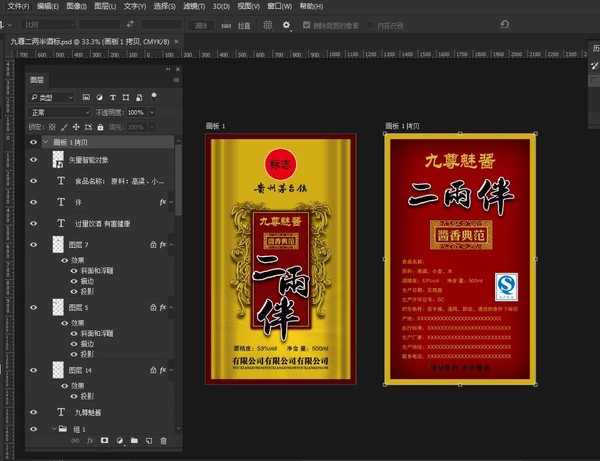Open the 滤镜(T) menu
600x461 pixels.
click(x=194, y=6)
